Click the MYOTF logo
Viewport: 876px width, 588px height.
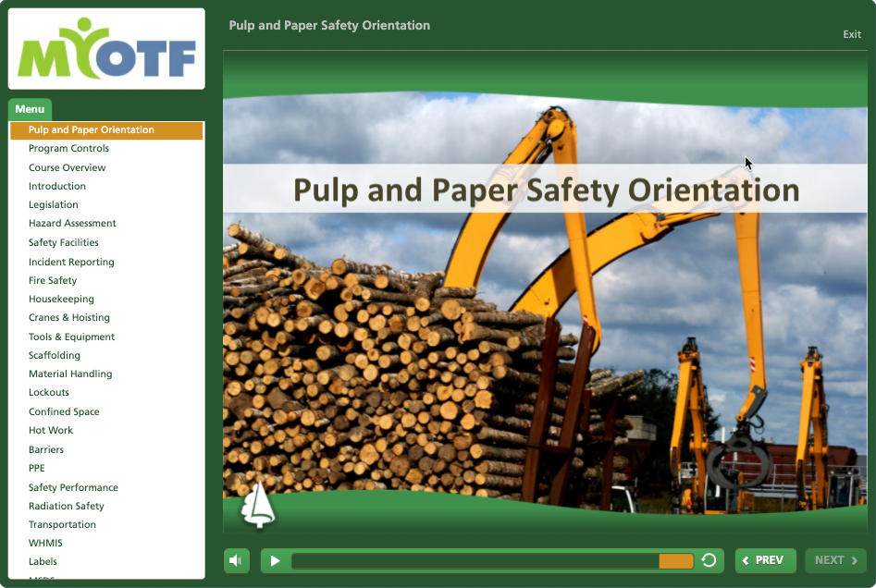(x=106, y=49)
